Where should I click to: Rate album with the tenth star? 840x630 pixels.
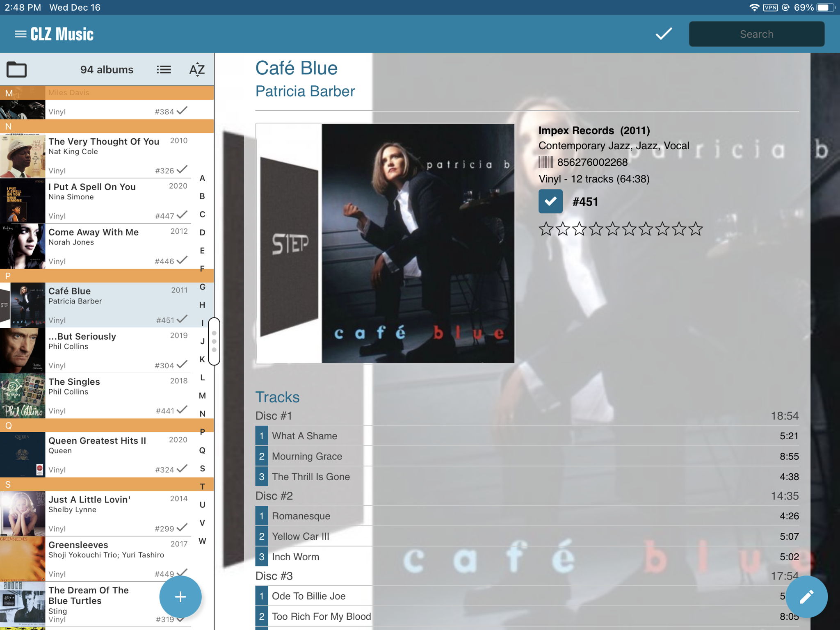pyautogui.click(x=696, y=228)
